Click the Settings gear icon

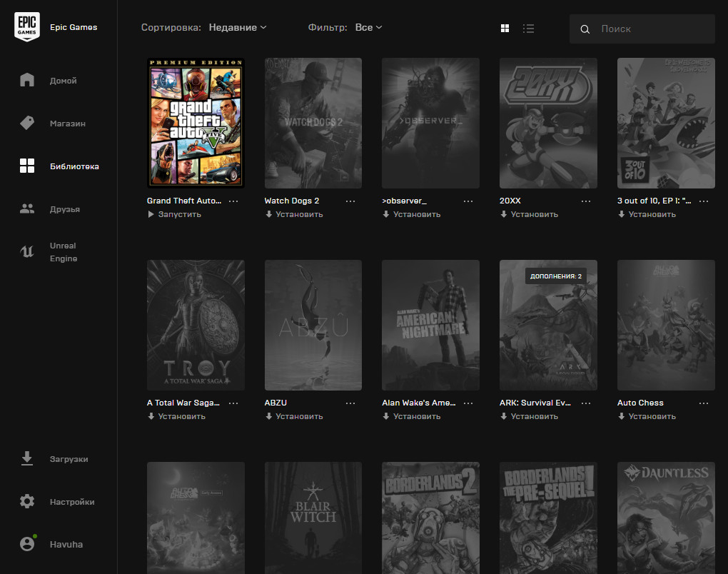coord(27,502)
